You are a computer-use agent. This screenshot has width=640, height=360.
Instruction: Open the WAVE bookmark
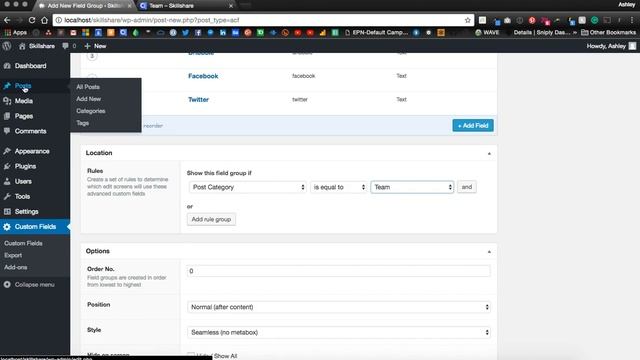(x=487, y=33)
